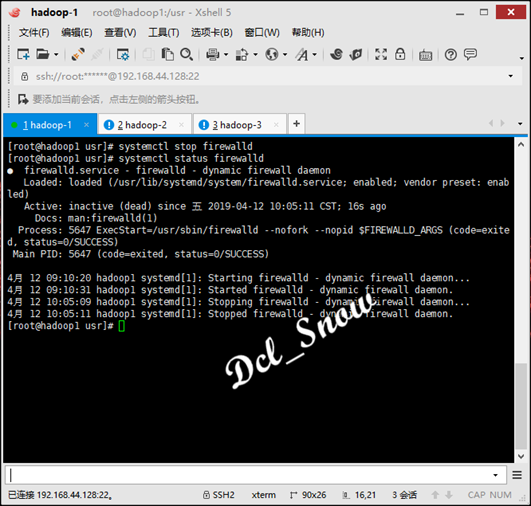
Task: Open the 查看(V) menu
Action: point(120,33)
